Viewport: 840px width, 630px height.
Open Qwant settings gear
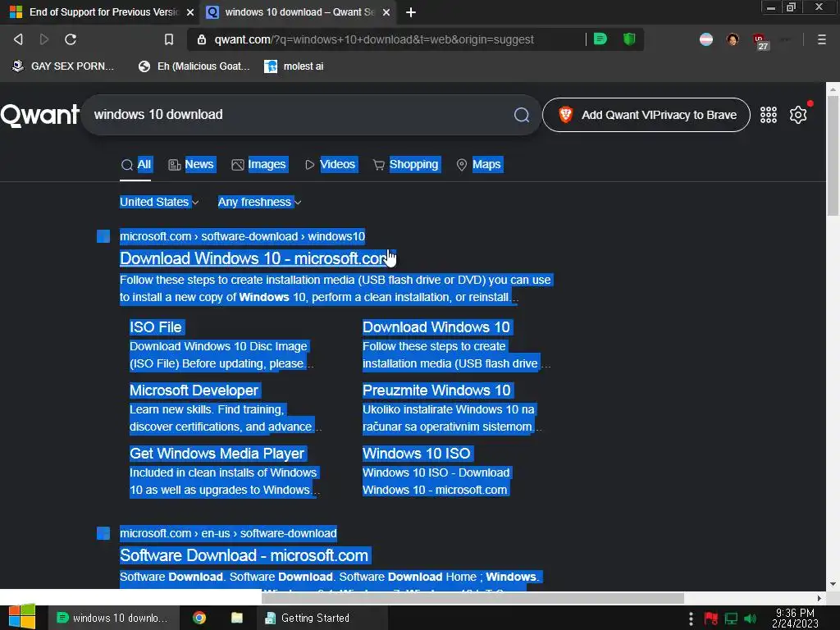click(x=798, y=115)
